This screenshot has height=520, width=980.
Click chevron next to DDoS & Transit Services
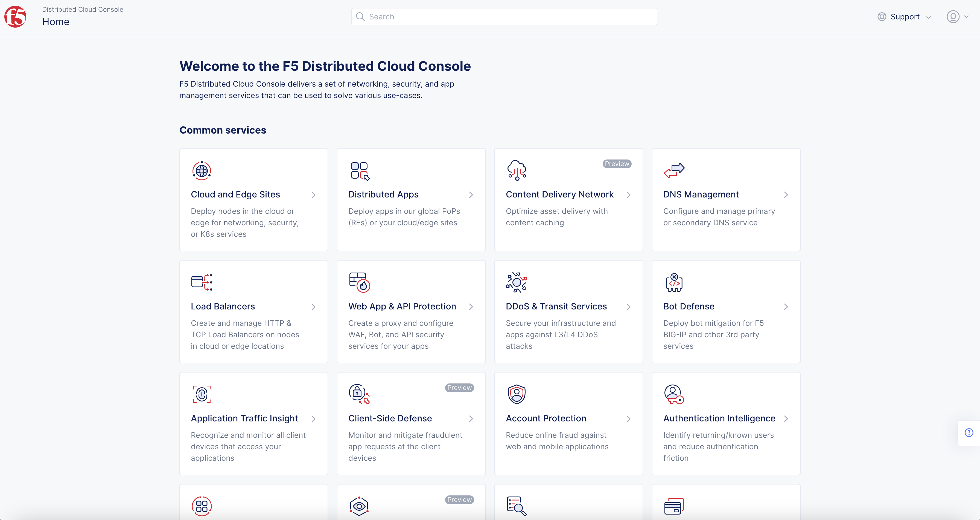coord(628,307)
